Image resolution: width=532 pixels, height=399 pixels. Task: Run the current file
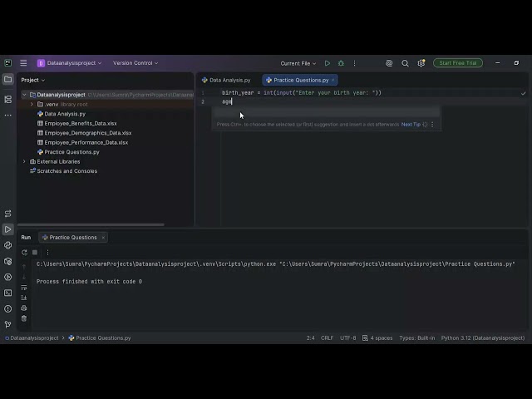point(327,63)
